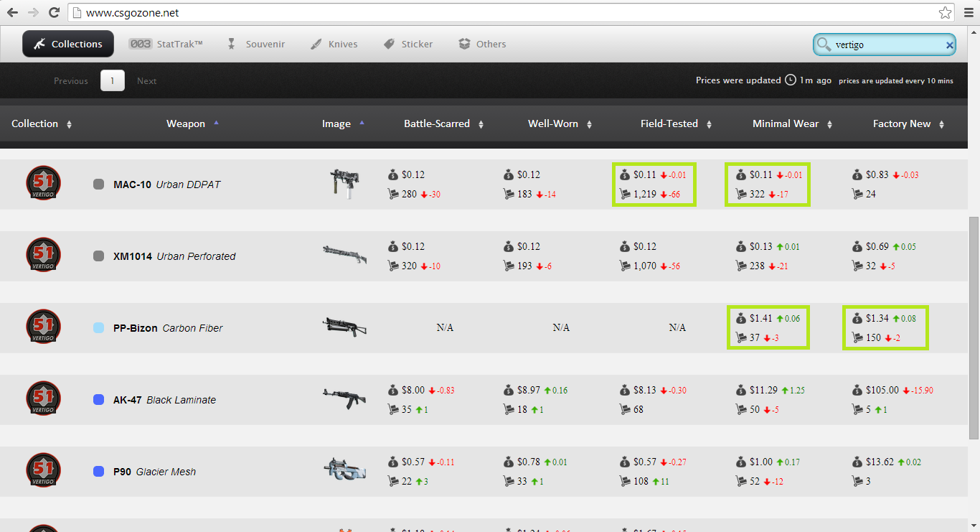This screenshot has height=532, width=980.
Task: Switch to the StatTrak™ tab
Action: (x=166, y=44)
